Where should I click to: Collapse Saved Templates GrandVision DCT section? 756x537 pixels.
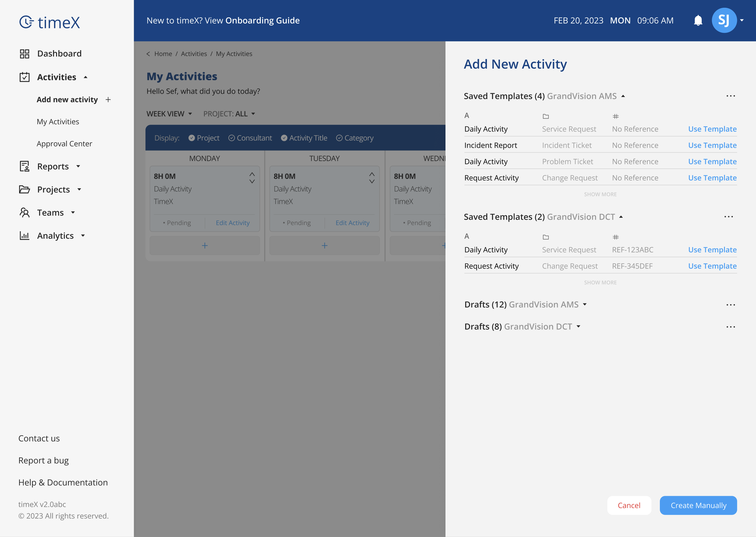pos(621,216)
